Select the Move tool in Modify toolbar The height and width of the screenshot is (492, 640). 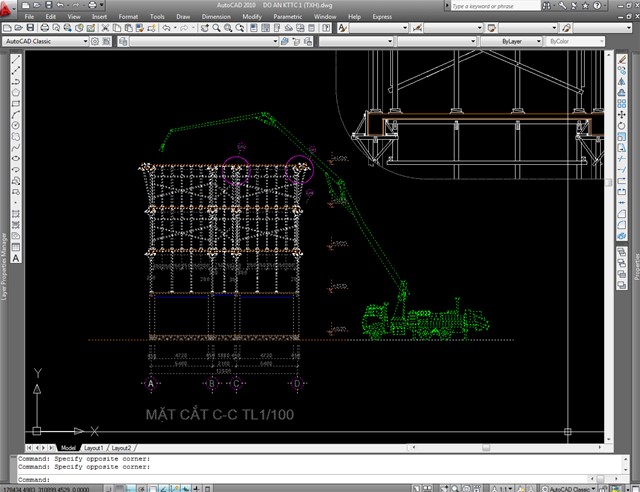622,115
